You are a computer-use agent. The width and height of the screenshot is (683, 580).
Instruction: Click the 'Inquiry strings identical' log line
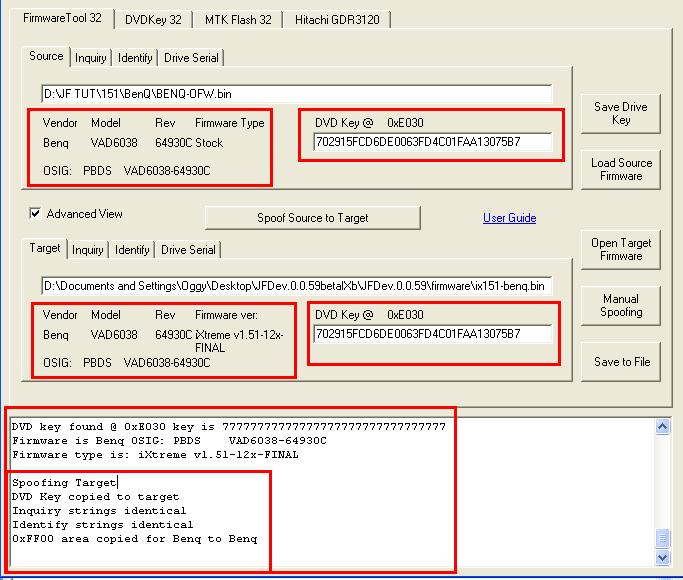point(99,510)
